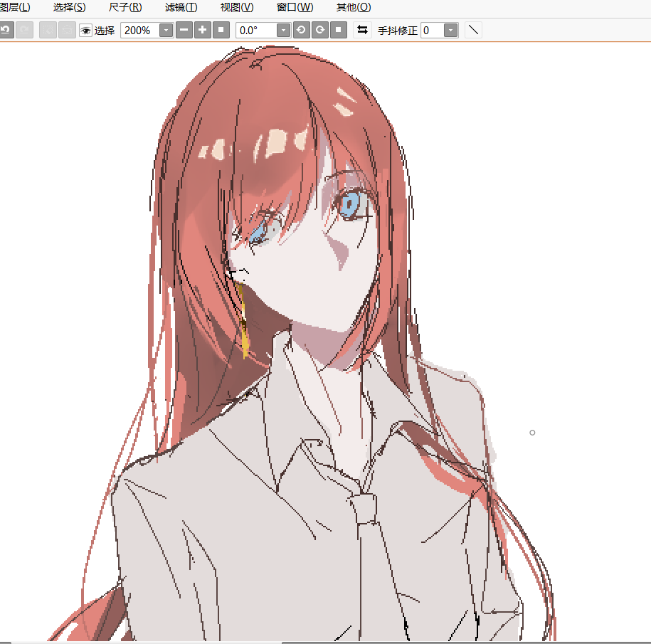Open the 窗口(W) menu
Image resolution: width=651 pixels, height=644 pixels.
(x=295, y=8)
